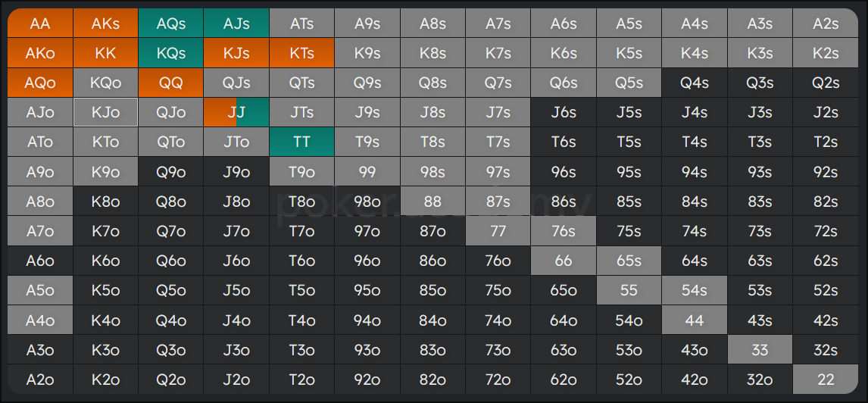Viewport: 868px width, 403px height.
Task: Select the 99 pocket pair cell
Action: click(367, 171)
